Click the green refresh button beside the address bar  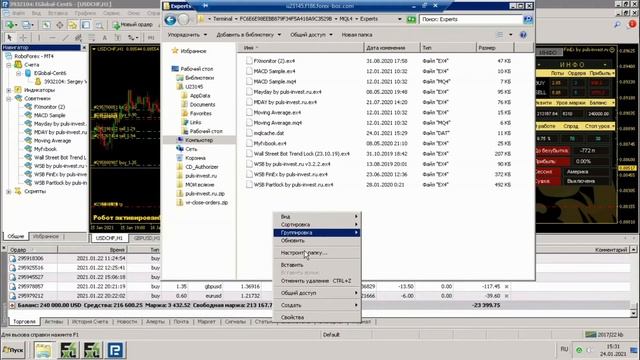[411, 19]
